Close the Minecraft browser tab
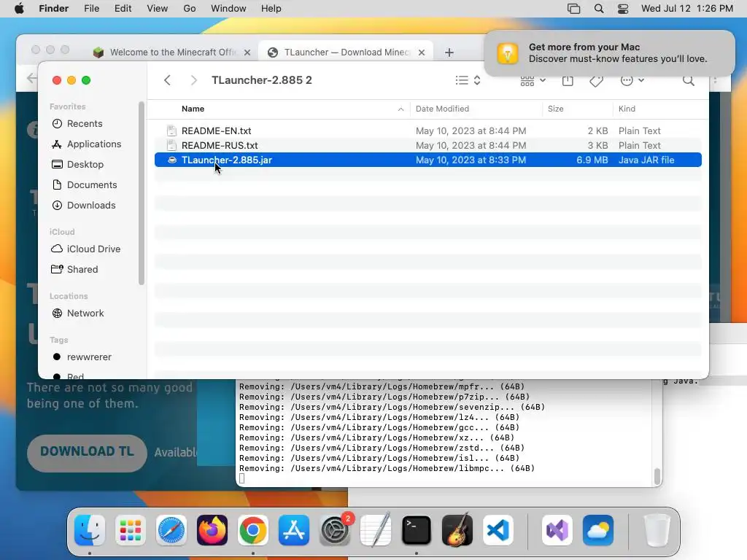747x560 pixels. (x=247, y=52)
